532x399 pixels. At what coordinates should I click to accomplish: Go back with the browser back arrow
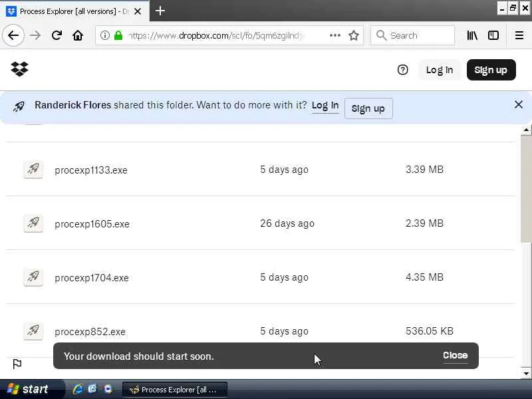coord(13,35)
